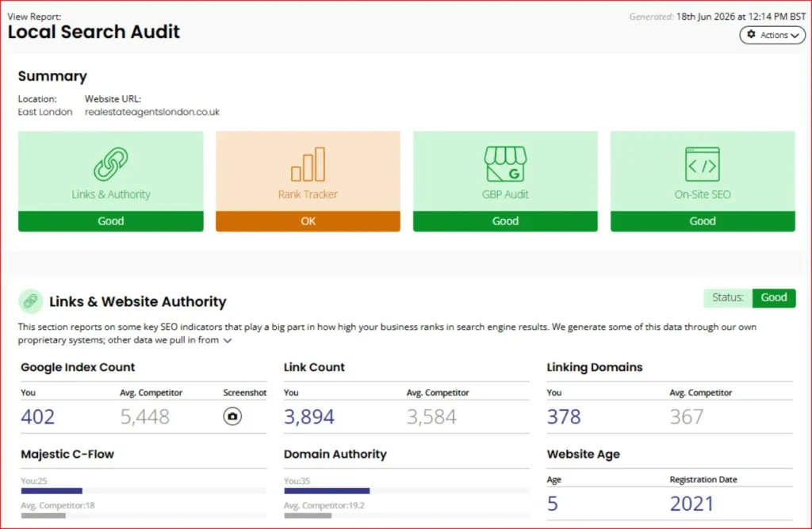Click the Generated date timestamp
The image size is (812, 529).
(x=741, y=17)
